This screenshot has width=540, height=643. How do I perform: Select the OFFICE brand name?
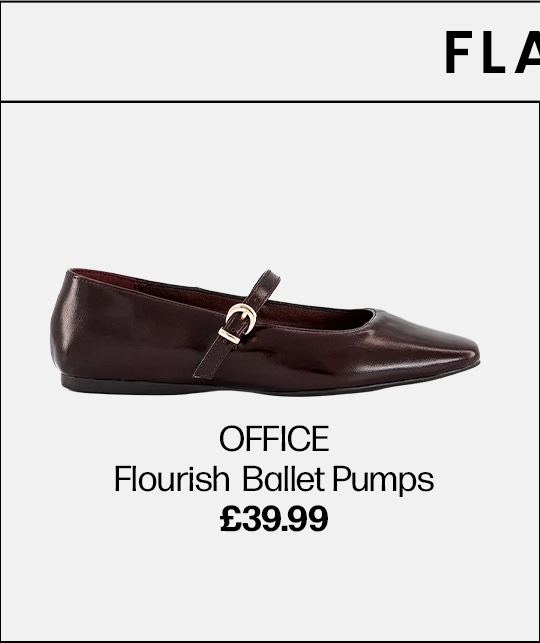pos(274,438)
